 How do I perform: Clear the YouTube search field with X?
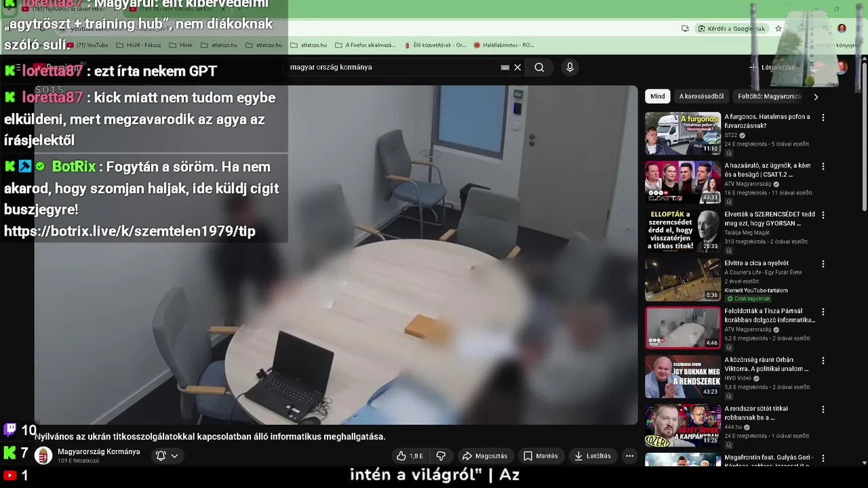click(x=517, y=67)
